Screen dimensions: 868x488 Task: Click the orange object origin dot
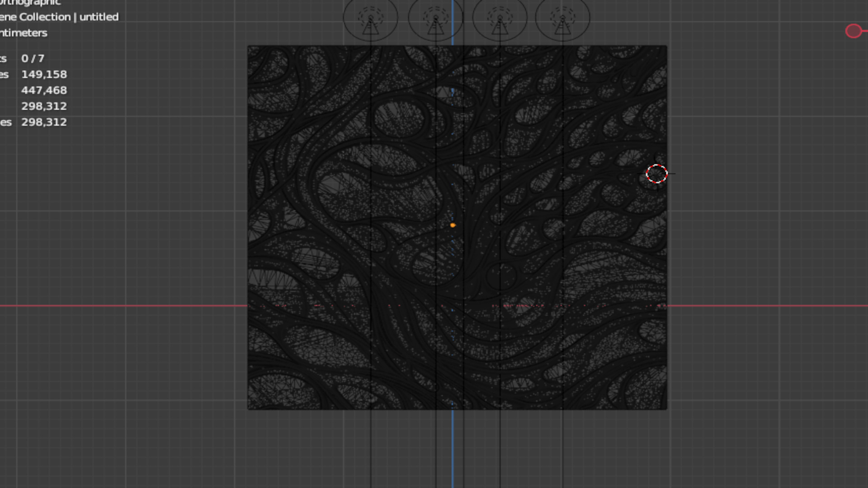click(453, 225)
